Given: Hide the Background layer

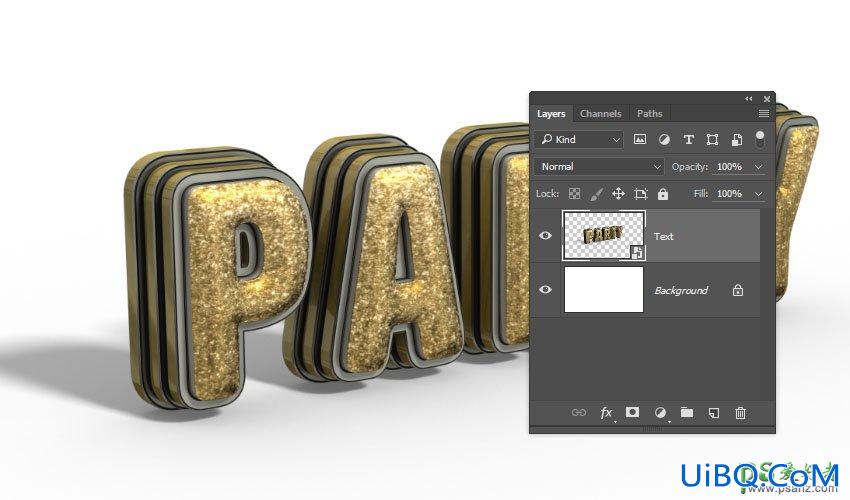Looking at the screenshot, I should 545,290.
